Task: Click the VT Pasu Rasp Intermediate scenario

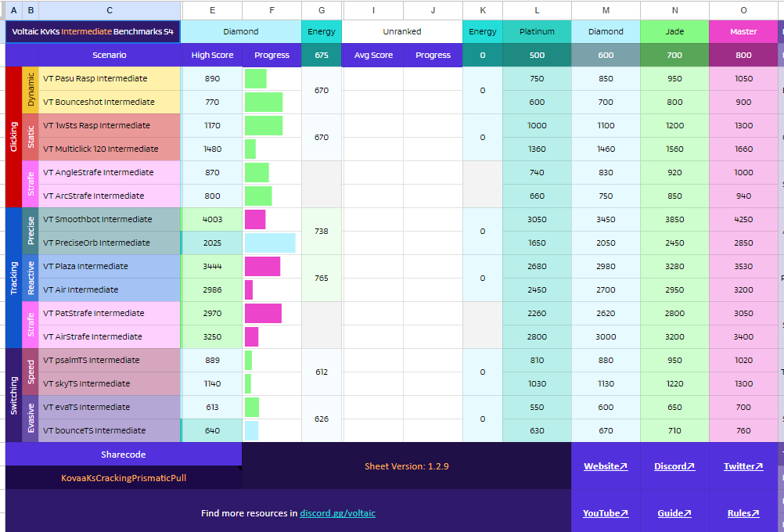Action: click(x=110, y=78)
